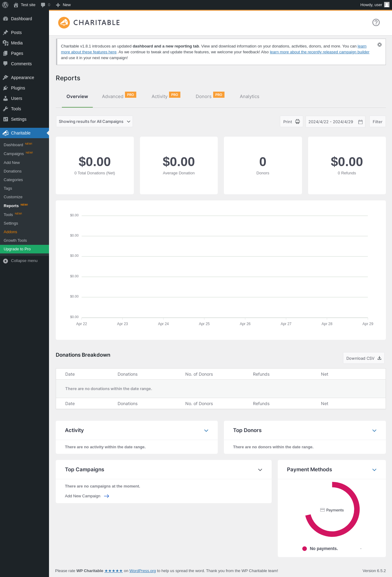Click the Download CSV button
Screen dimensions: 392x577
coord(364,358)
